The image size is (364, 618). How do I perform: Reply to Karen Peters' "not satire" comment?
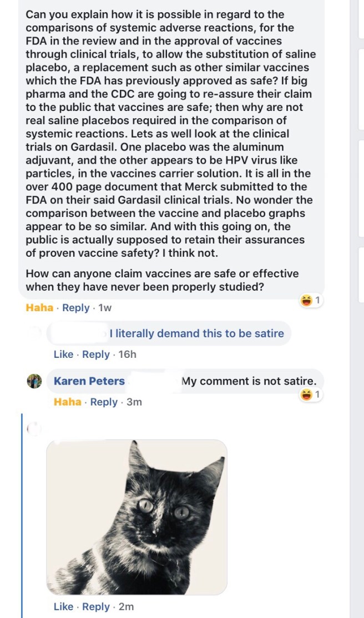click(104, 402)
